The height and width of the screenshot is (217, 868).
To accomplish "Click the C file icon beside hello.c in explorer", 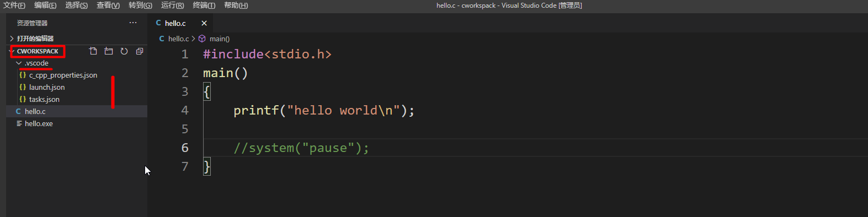I will tap(18, 111).
